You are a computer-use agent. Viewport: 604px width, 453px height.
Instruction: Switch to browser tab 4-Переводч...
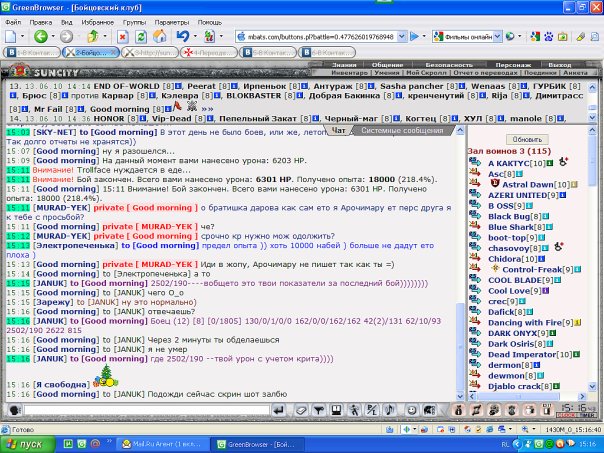coord(210,52)
